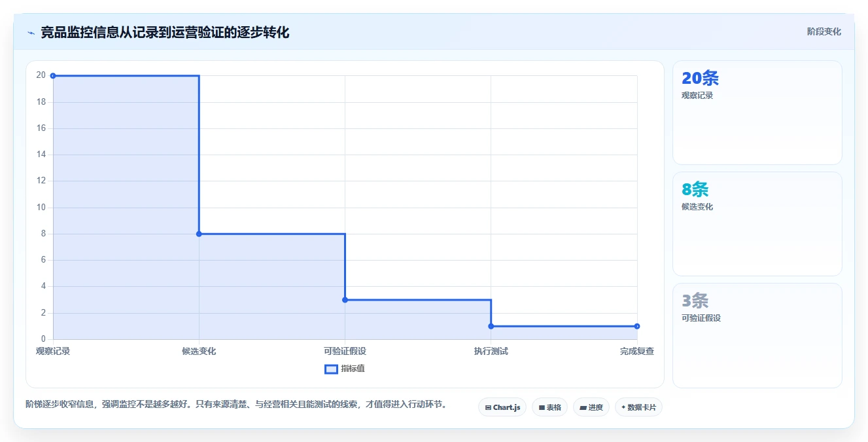Select the data point at 观察记录
Screen dimensions: 868x442
53,76
